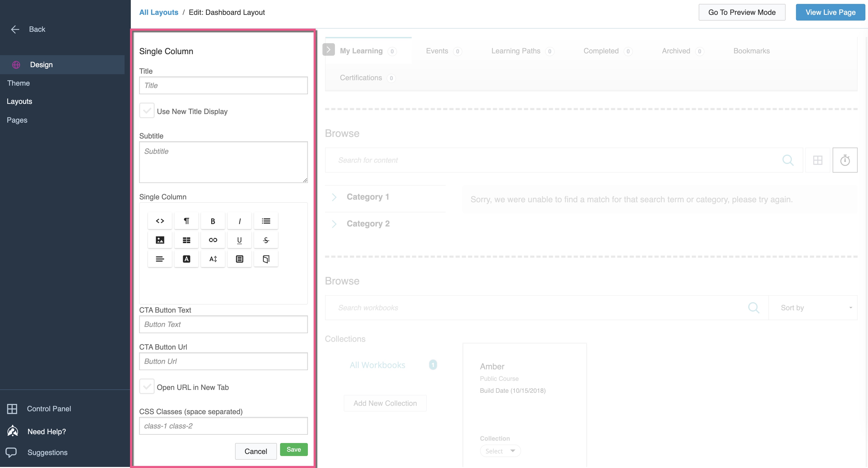Enable Use New Title Display checkbox

tap(147, 111)
